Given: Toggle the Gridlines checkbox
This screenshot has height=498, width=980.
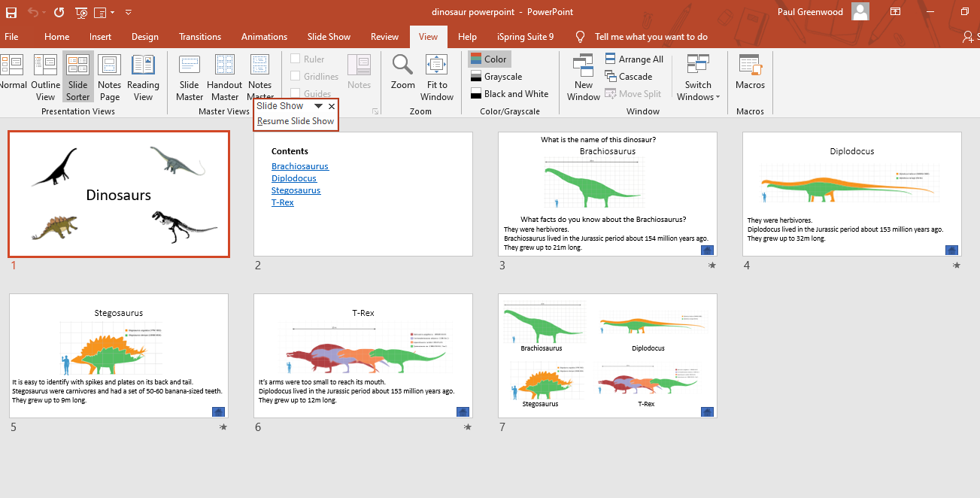Looking at the screenshot, I should coord(296,77).
